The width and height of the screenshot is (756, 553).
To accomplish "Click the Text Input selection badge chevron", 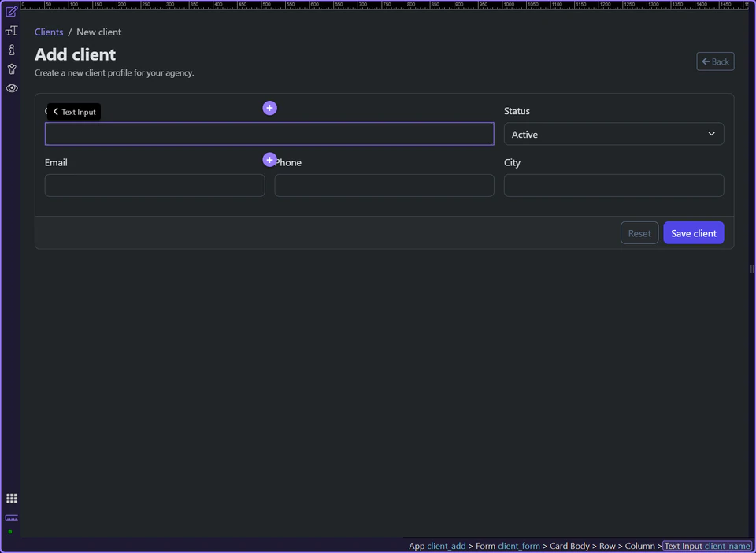I will (x=55, y=111).
